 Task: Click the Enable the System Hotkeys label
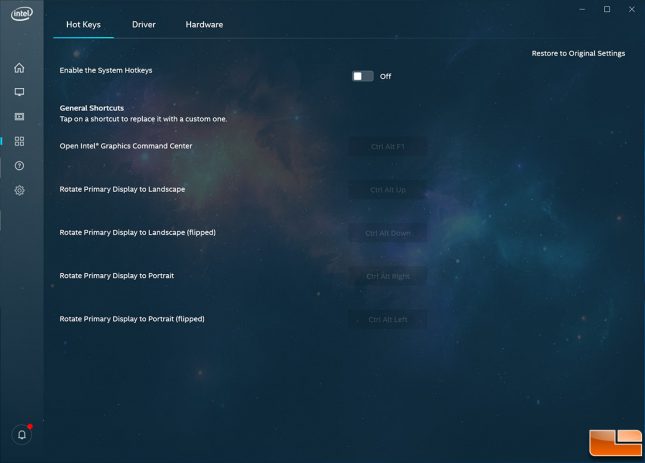(106, 70)
